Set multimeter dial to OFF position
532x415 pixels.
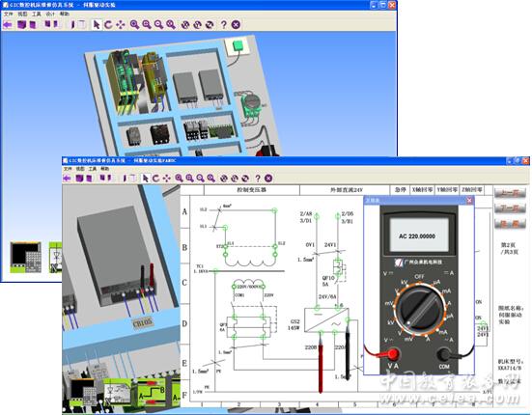pyautogui.click(x=419, y=277)
